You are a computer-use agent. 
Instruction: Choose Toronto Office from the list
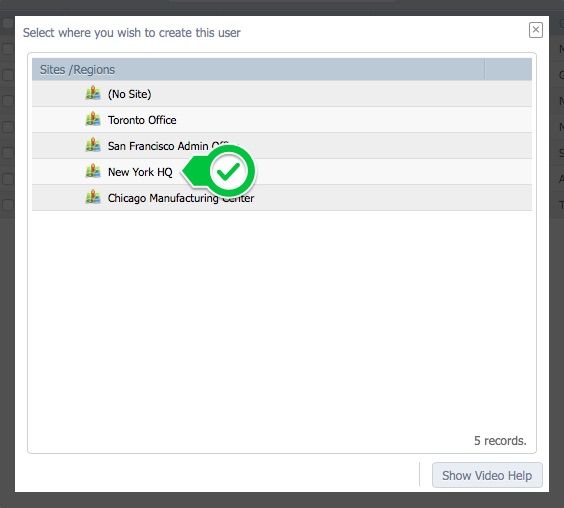tap(282, 120)
